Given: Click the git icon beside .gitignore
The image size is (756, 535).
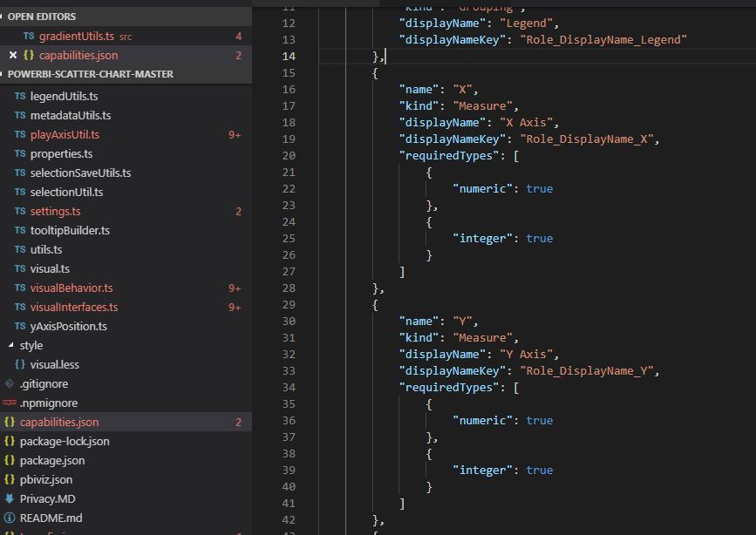Looking at the screenshot, I should point(10,383).
